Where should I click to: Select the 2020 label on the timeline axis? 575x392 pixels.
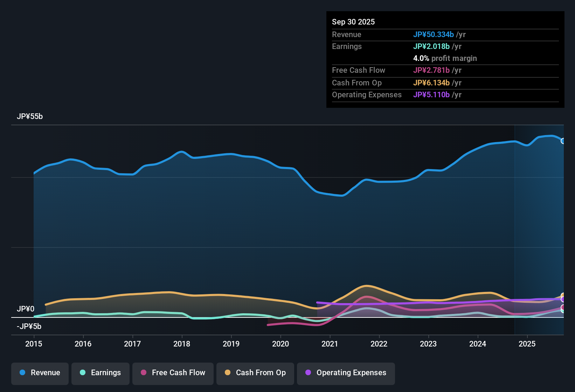coord(280,344)
